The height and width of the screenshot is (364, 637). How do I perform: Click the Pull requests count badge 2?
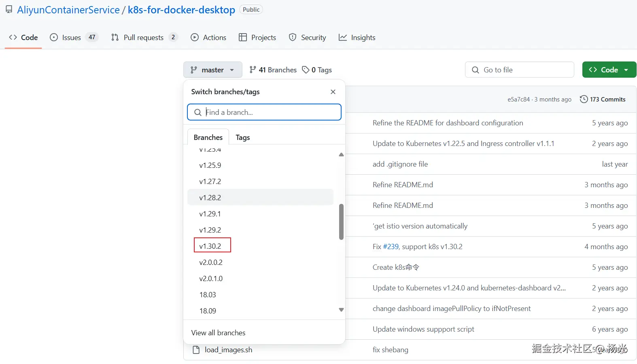(x=173, y=37)
